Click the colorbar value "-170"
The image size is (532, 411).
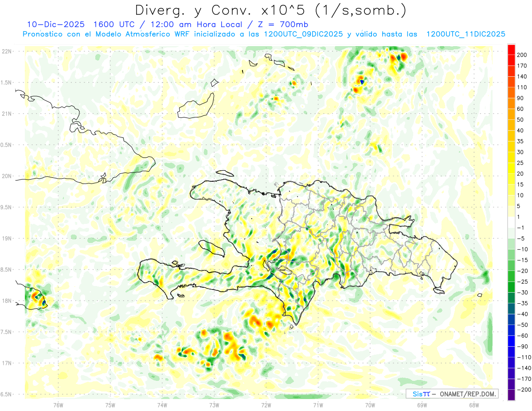tap(524, 379)
